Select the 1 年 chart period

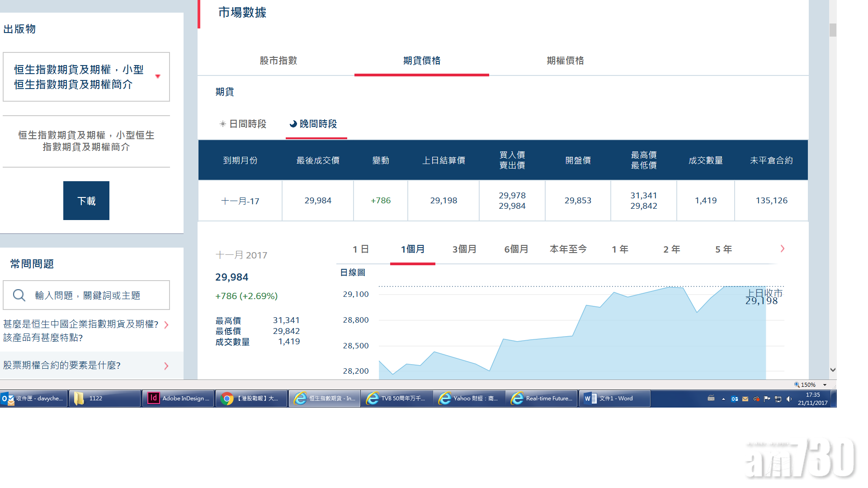tap(620, 249)
